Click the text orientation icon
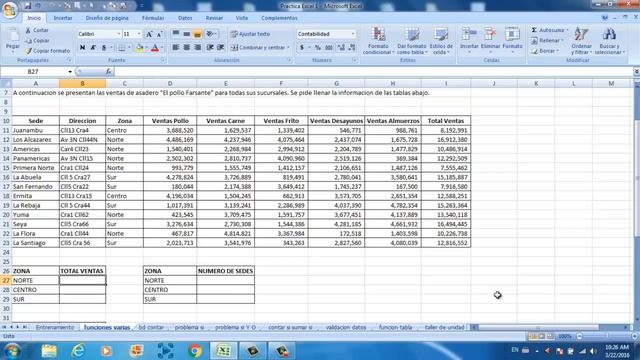 pyautogui.click(x=211, y=34)
